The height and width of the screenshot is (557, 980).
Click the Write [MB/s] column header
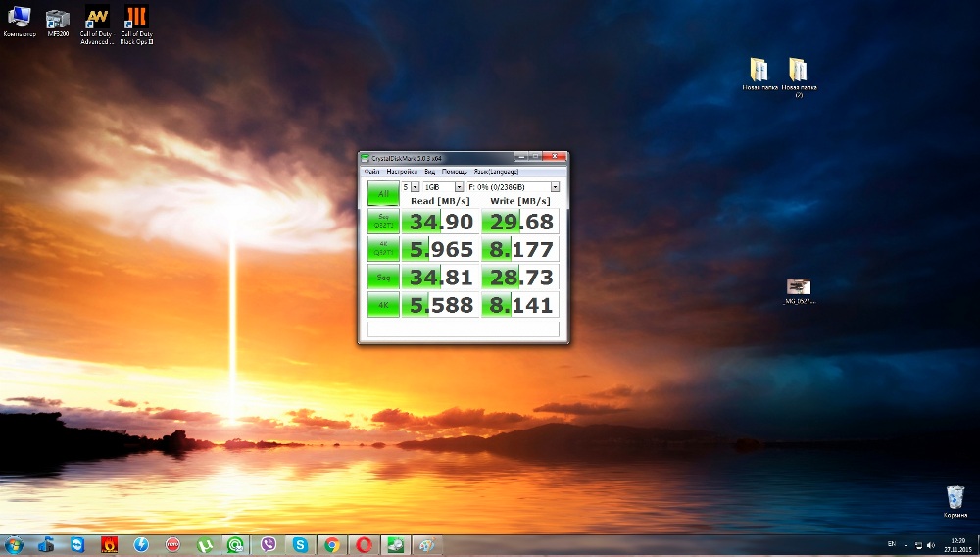pos(520,201)
